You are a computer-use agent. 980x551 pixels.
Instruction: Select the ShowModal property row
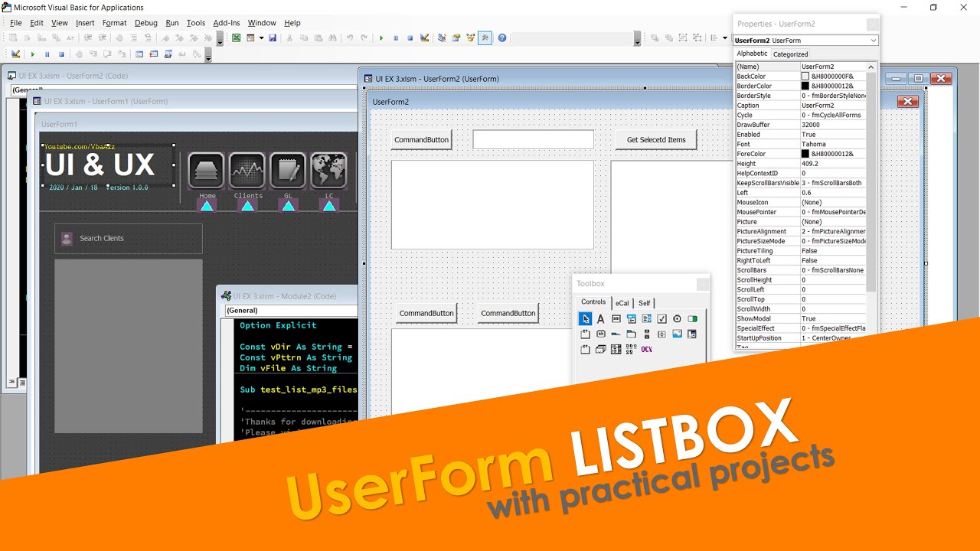pos(801,318)
